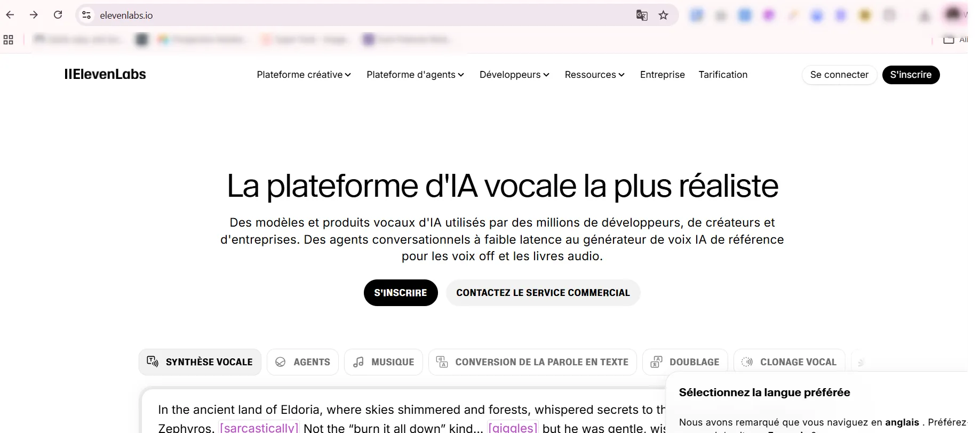
Task: Click the bold word "anglais" in the language popup
Action: (x=902, y=422)
